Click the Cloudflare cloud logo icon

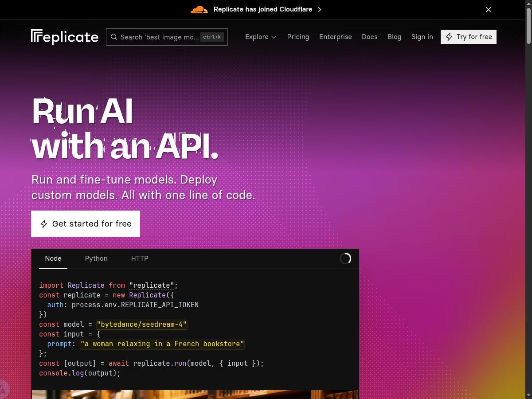tap(199, 9)
